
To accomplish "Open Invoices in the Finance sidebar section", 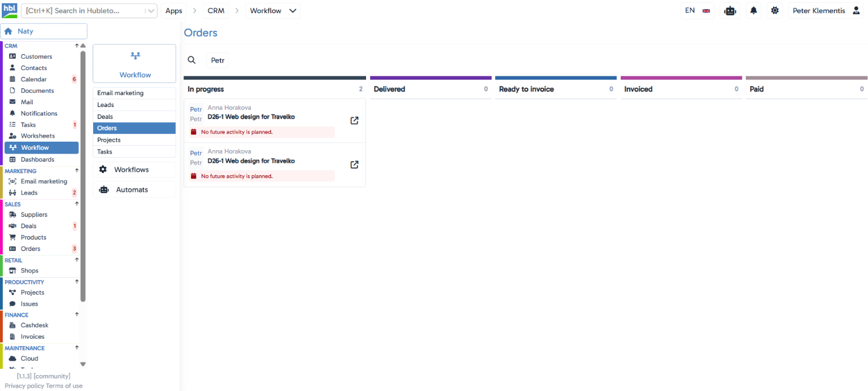I will 32,336.
